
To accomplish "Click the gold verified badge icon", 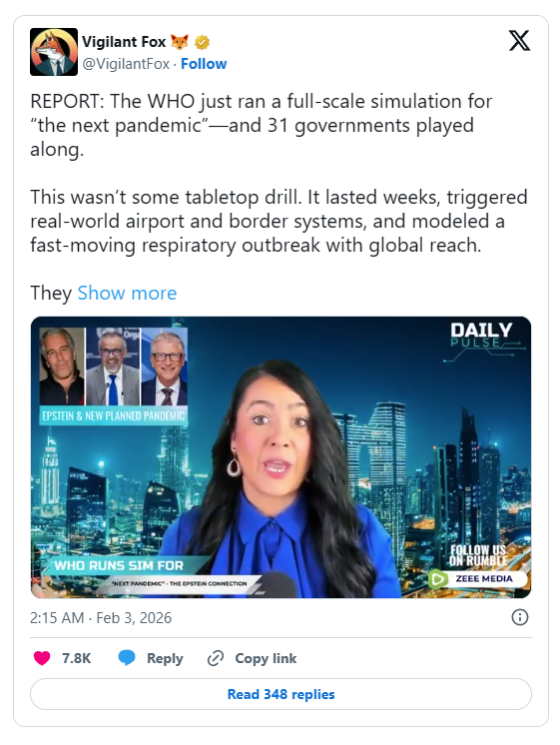I will [x=202, y=42].
